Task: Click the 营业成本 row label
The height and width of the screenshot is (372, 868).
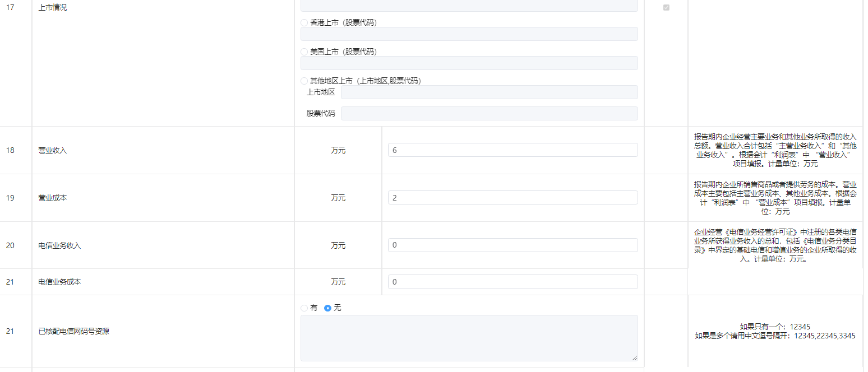Action: tap(53, 198)
